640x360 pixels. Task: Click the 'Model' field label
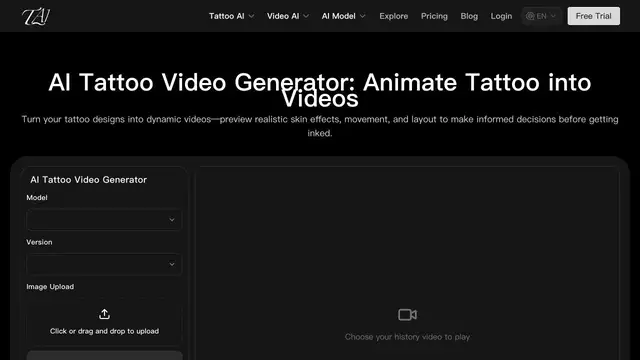pyautogui.click(x=37, y=198)
